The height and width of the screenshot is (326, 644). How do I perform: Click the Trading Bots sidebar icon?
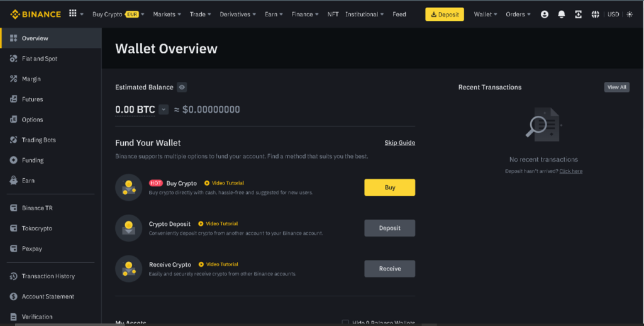tap(14, 140)
